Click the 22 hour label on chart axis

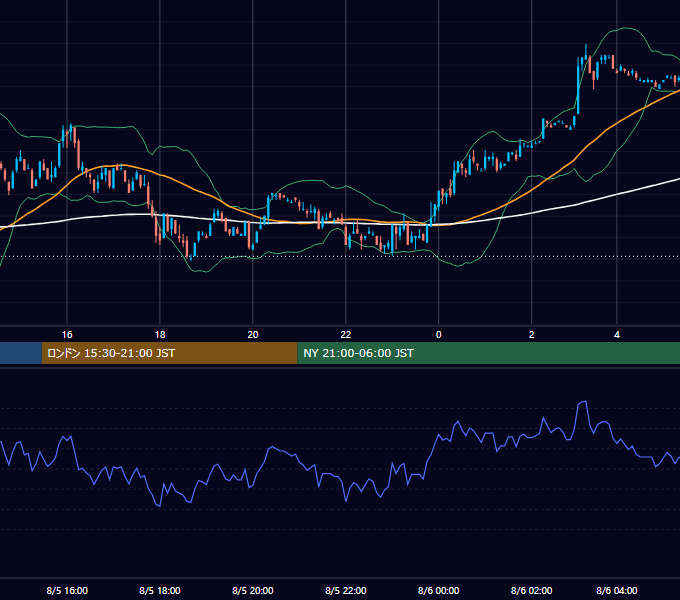346,335
